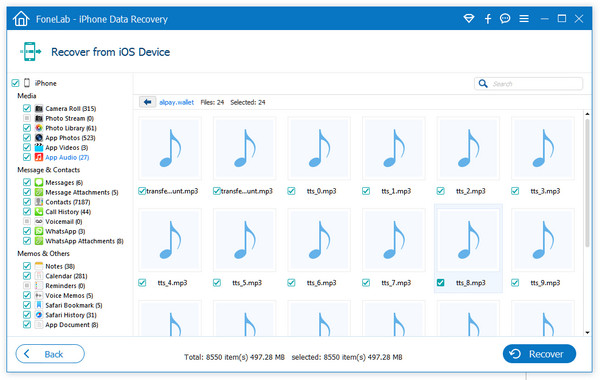Screen dimensions: 600x380
Task: Click the Call History phone icon
Action: tap(39, 212)
